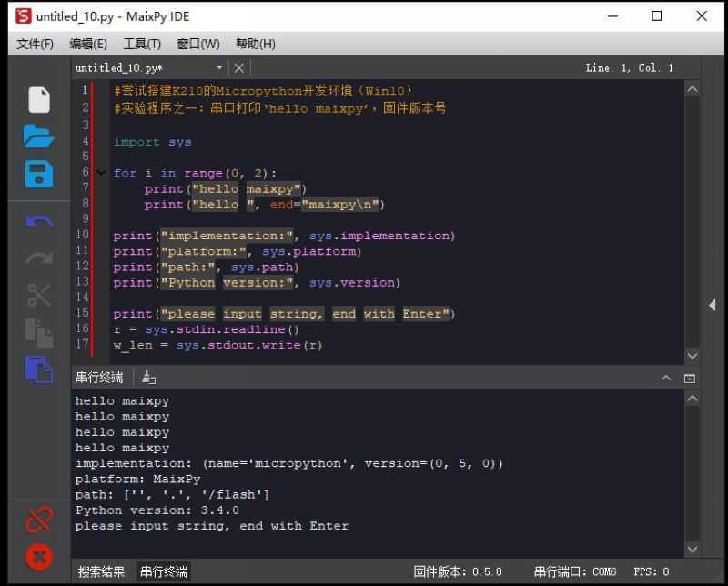The width and height of the screenshot is (728, 586).
Task: Click terminal output line starting 'implementation:'
Action: (x=288, y=463)
